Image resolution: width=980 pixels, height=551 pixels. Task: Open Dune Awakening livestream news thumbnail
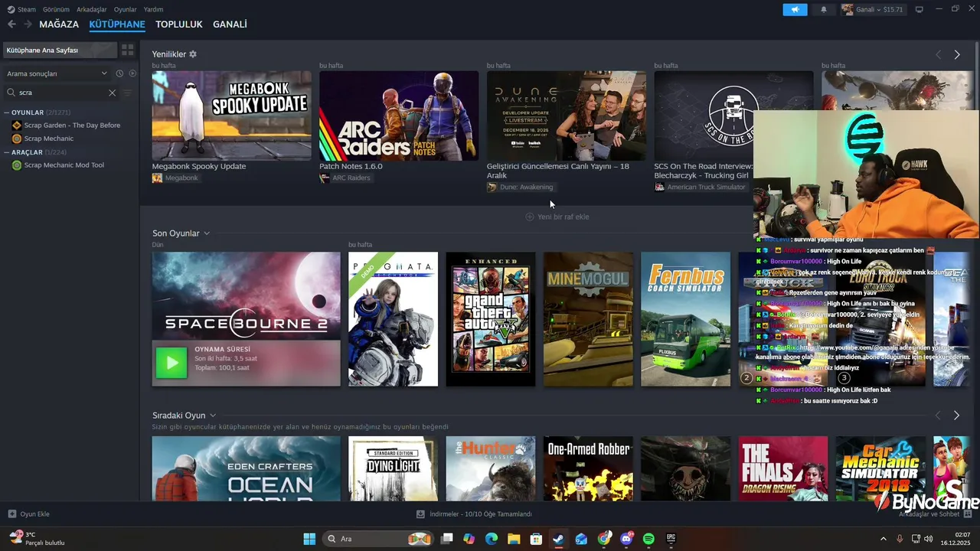pyautogui.click(x=567, y=116)
